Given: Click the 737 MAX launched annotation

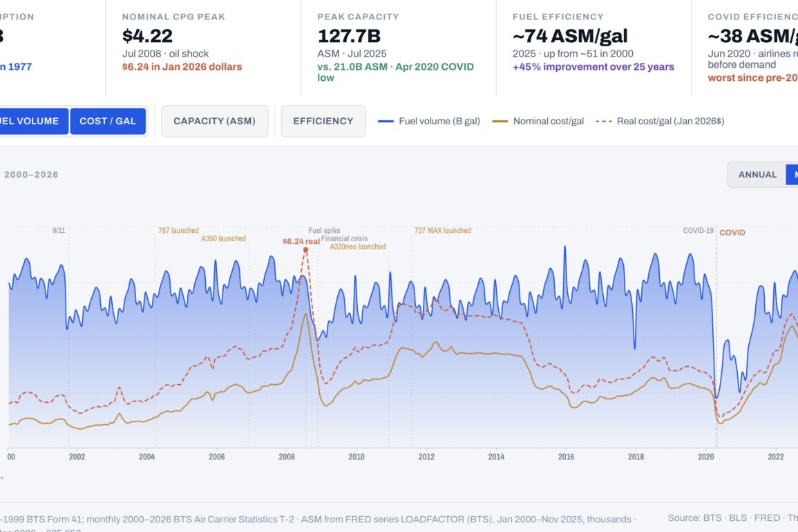Looking at the screenshot, I should [x=442, y=231].
